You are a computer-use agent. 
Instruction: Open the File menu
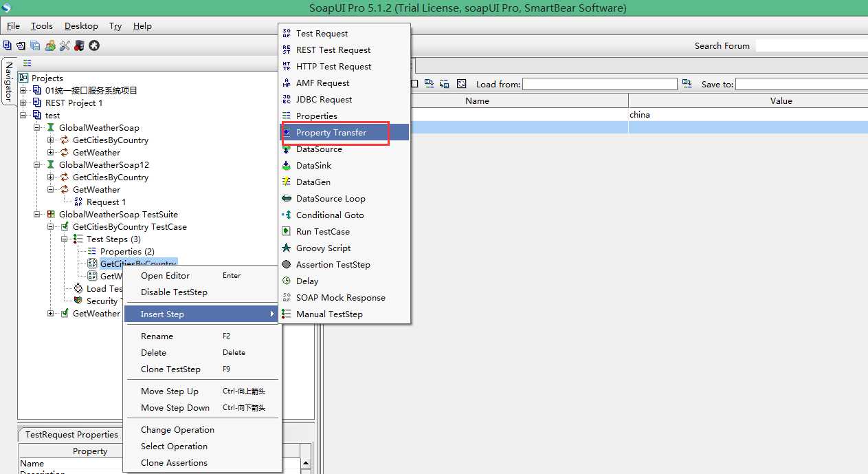coord(13,26)
